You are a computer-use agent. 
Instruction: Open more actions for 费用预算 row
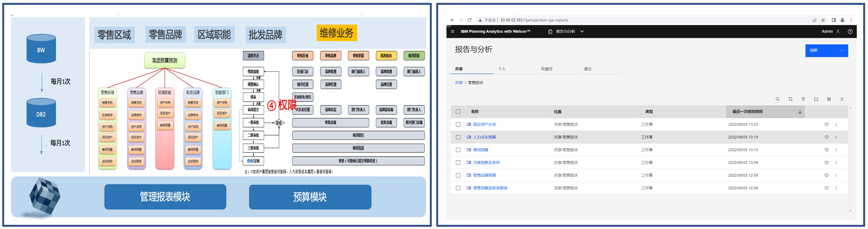pyautogui.click(x=836, y=150)
